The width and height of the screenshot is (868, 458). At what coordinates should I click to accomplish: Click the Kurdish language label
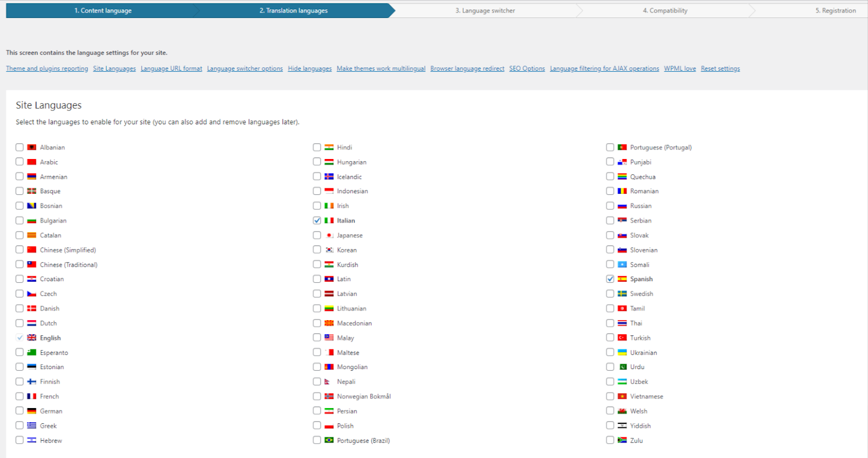pos(347,265)
